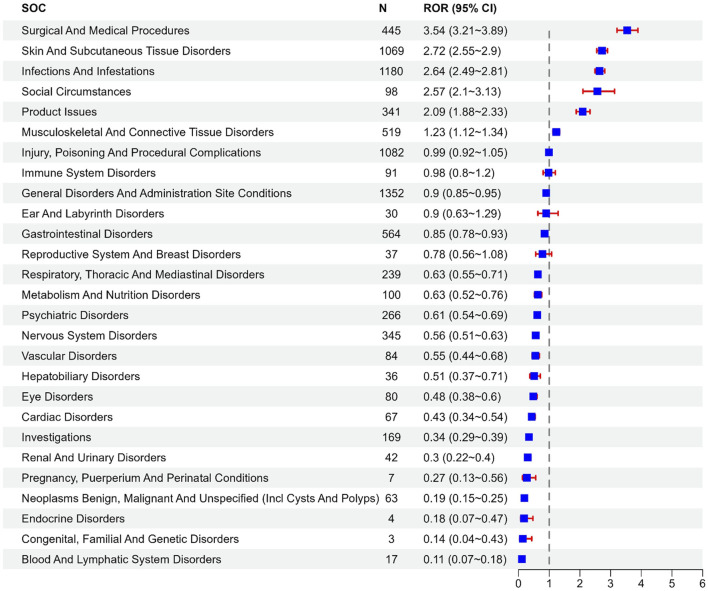The image size is (708, 591).
Task: Select 'Blood And Lymphatic System Disorders' label
Action: (x=121, y=559)
